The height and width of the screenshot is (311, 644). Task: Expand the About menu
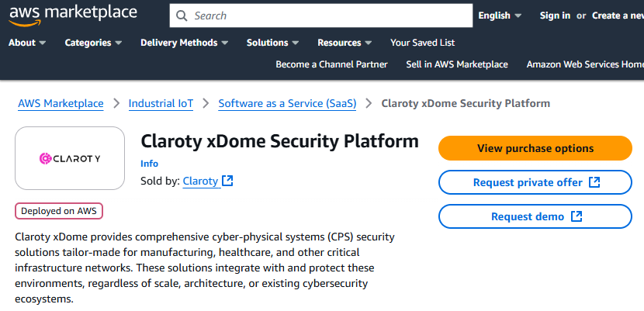pyautogui.click(x=27, y=43)
